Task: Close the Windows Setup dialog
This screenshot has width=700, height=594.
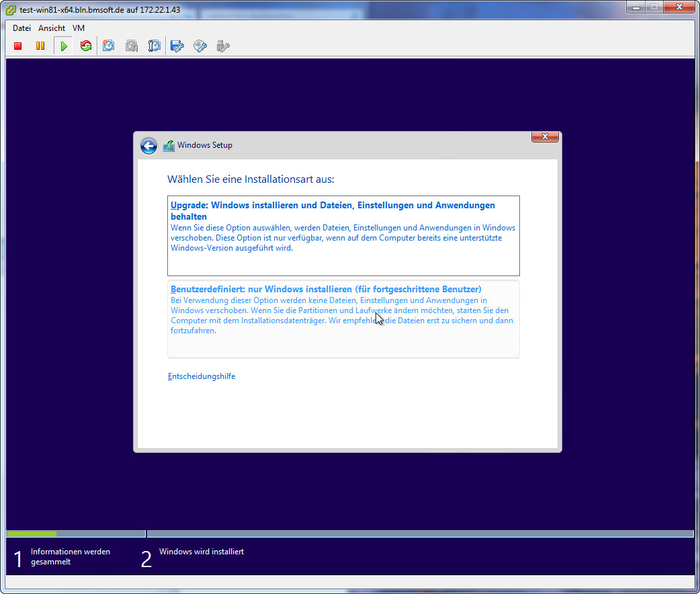Action: [545, 136]
